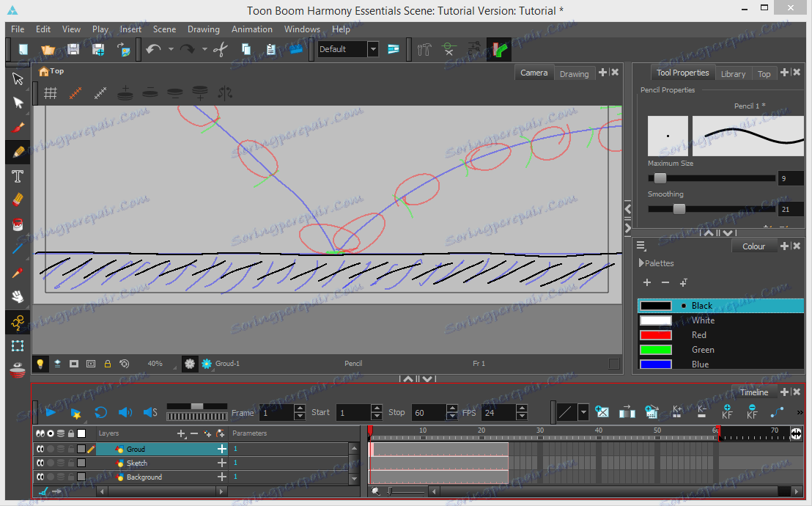
Task: Activate the Hand tool
Action: (18, 297)
